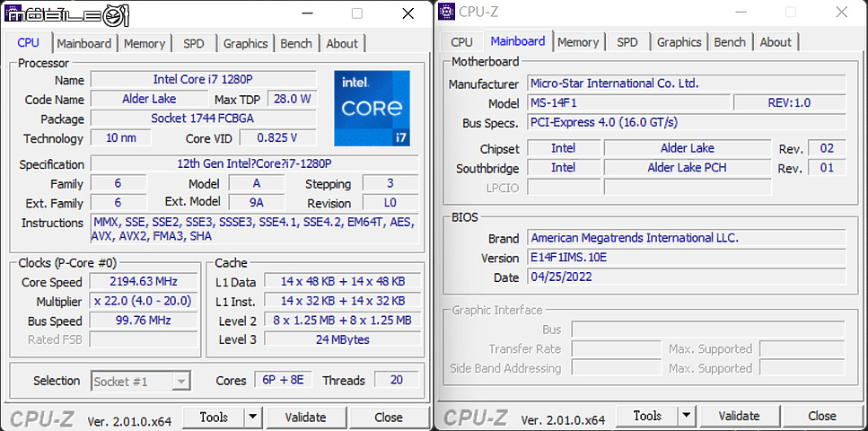Click the processor Name field Intel Core i7 1280P
868x431 pixels.
(203, 79)
